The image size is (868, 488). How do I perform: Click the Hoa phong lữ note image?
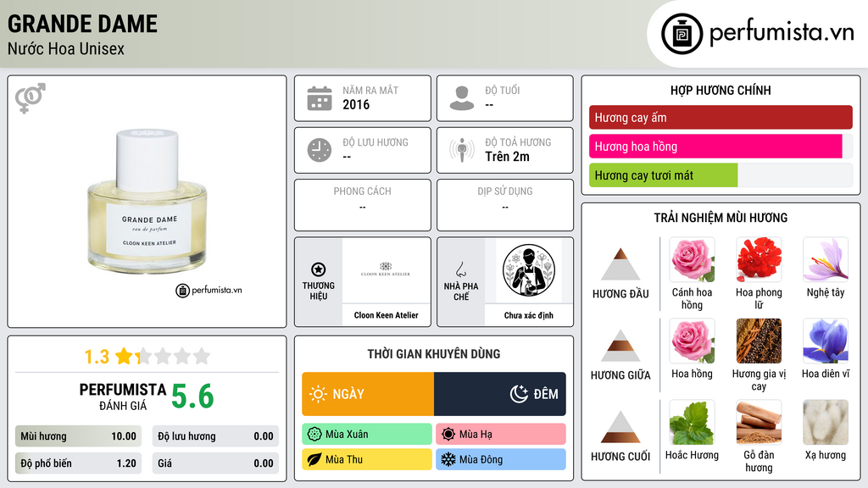[759, 260]
